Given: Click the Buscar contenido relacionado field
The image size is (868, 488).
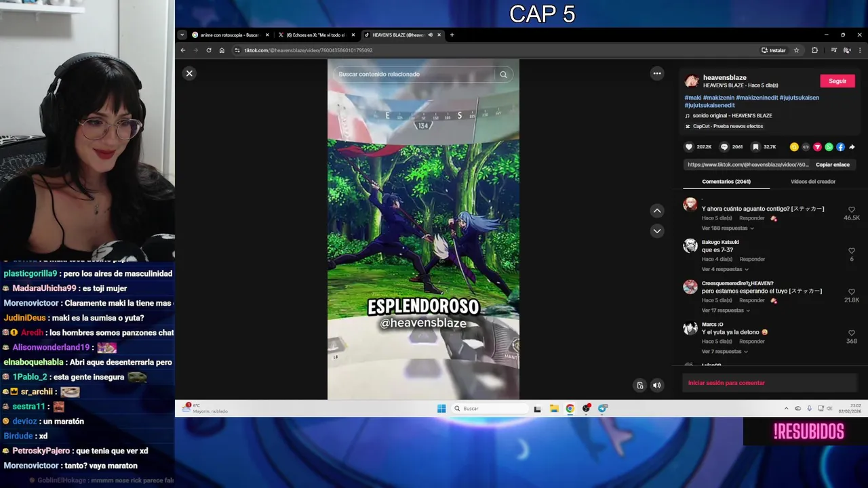Looking at the screenshot, I should [x=415, y=75].
